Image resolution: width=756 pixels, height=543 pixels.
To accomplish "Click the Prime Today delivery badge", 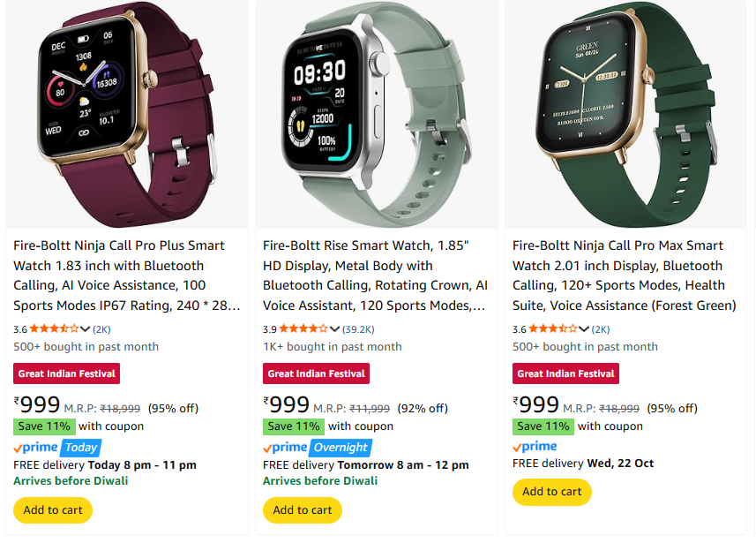I will pos(57,448).
